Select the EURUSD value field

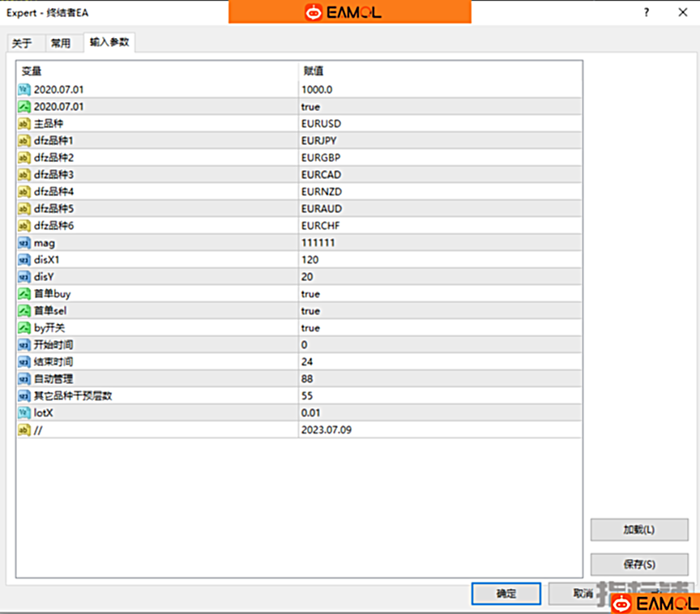tap(321, 124)
